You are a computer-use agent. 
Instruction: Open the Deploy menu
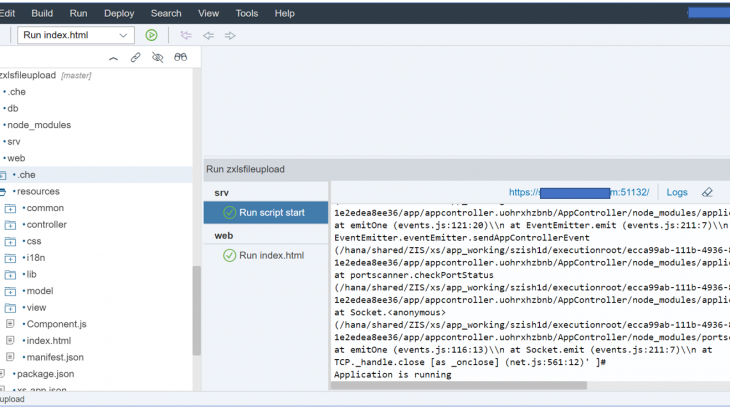click(119, 13)
